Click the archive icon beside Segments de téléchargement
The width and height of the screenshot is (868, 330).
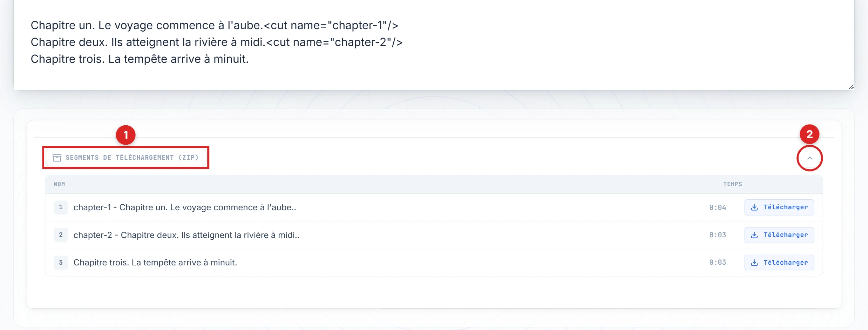tap(57, 158)
